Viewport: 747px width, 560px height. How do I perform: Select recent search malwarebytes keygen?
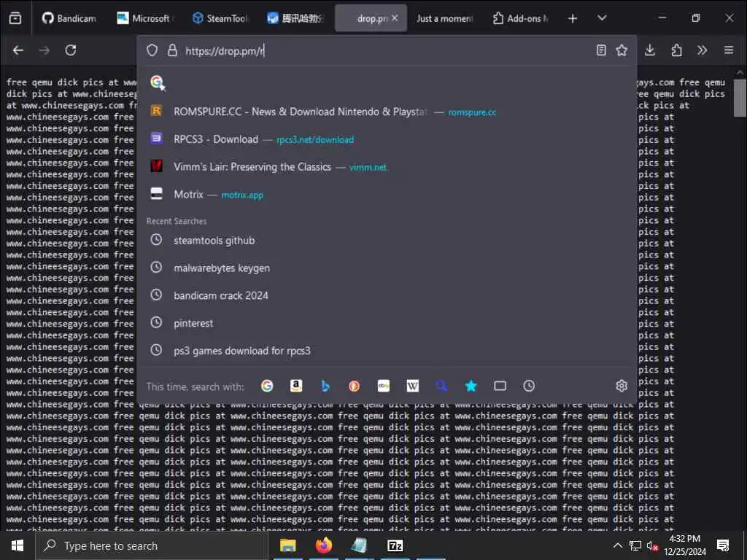coord(387,268)
